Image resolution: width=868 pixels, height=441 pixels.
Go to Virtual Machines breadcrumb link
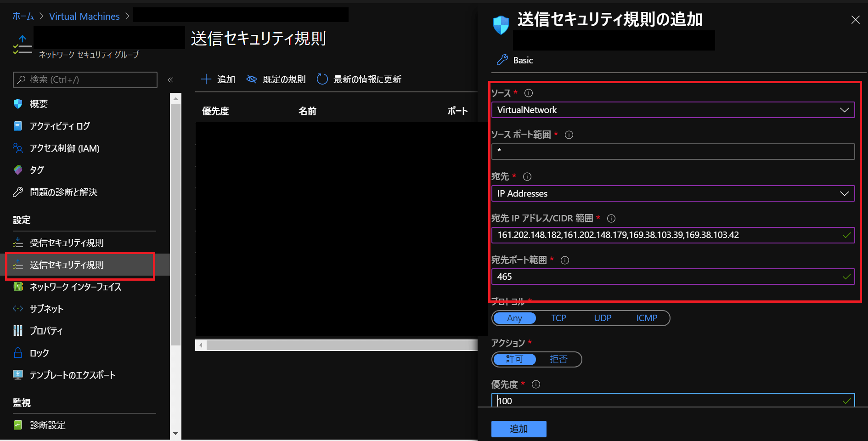pos(85,17)
